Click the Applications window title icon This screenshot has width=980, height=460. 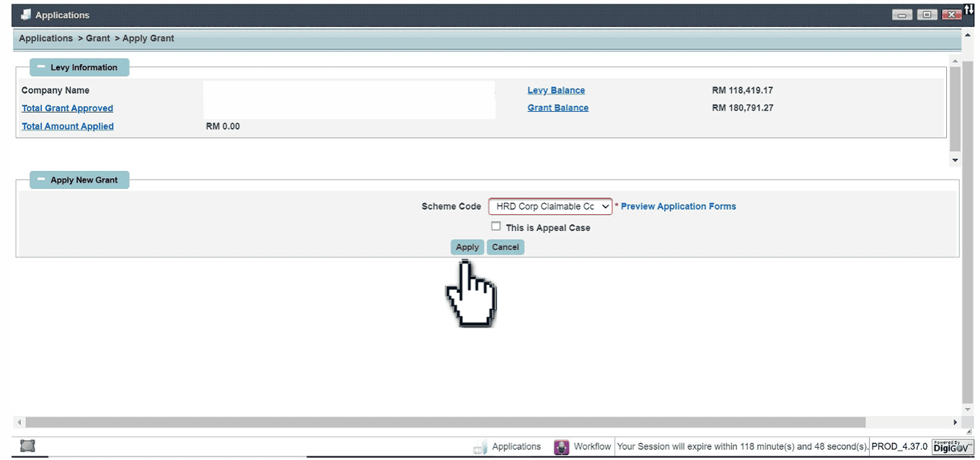click(26, 15)
